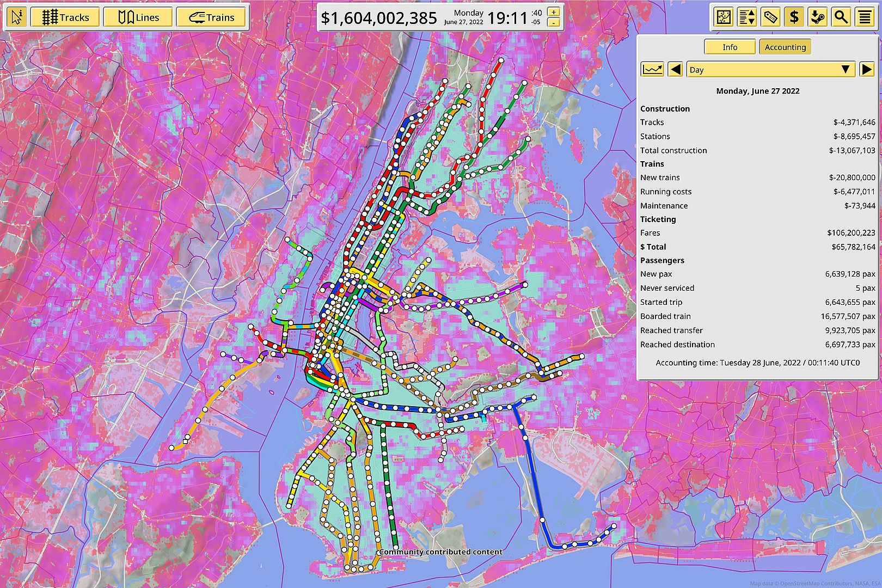
Task: Open the map overlay icon
Action: (x=724, y=17)
